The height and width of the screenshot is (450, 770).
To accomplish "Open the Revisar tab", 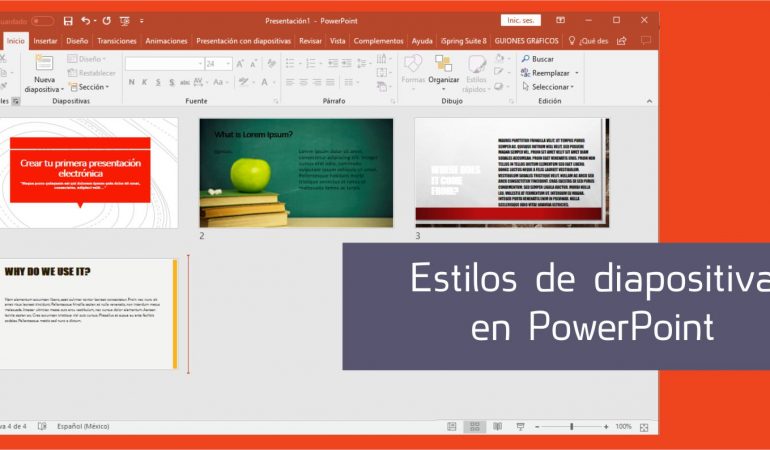I will point(310,41).
